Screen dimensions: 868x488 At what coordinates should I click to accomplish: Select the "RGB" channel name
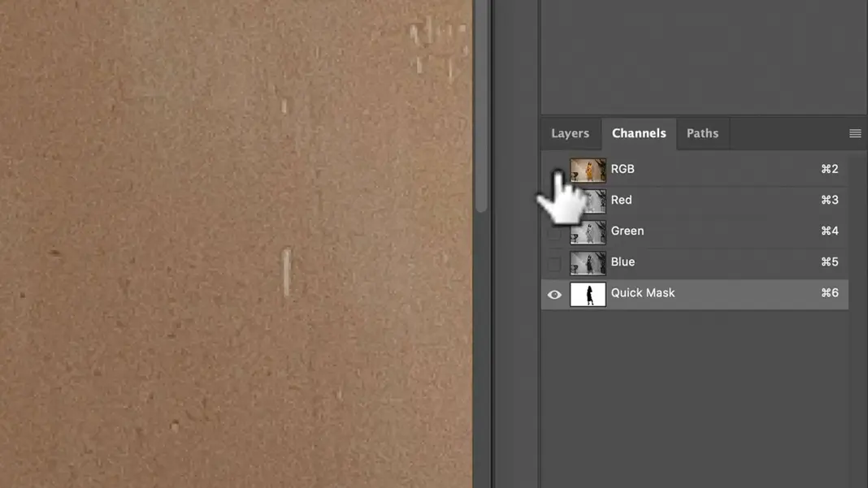(623, 169)
